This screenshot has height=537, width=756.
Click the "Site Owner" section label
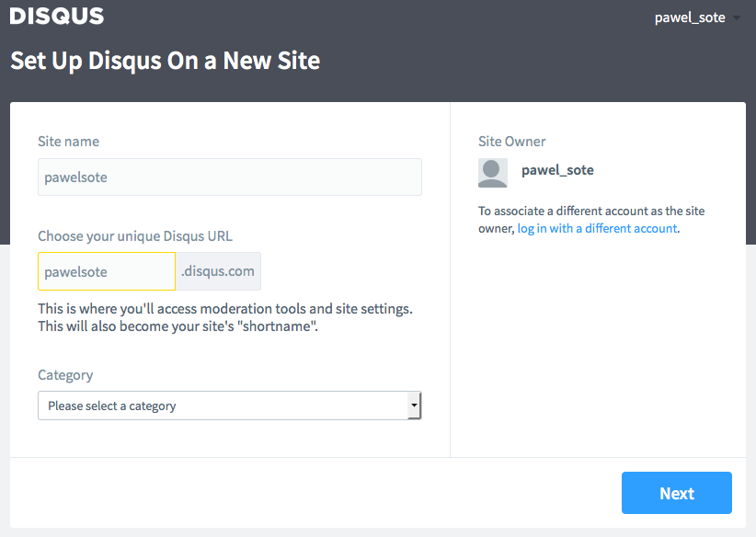[511, 142]
